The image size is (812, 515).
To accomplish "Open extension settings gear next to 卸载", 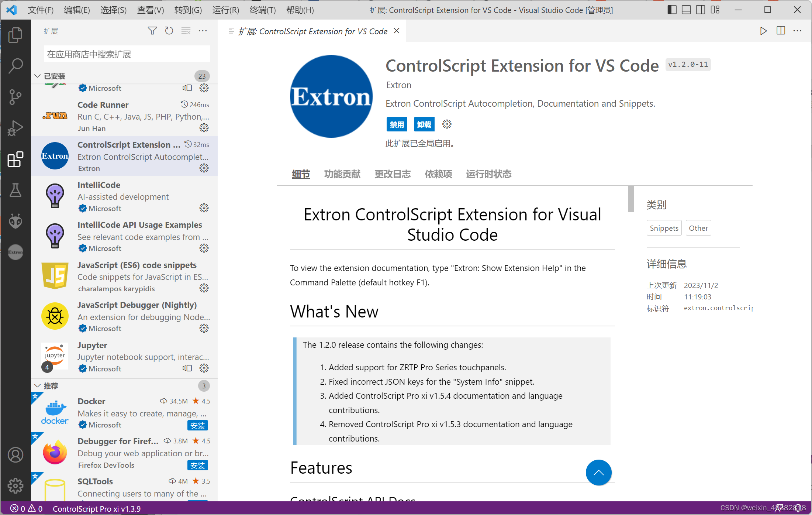I will [x=447, y=124].
